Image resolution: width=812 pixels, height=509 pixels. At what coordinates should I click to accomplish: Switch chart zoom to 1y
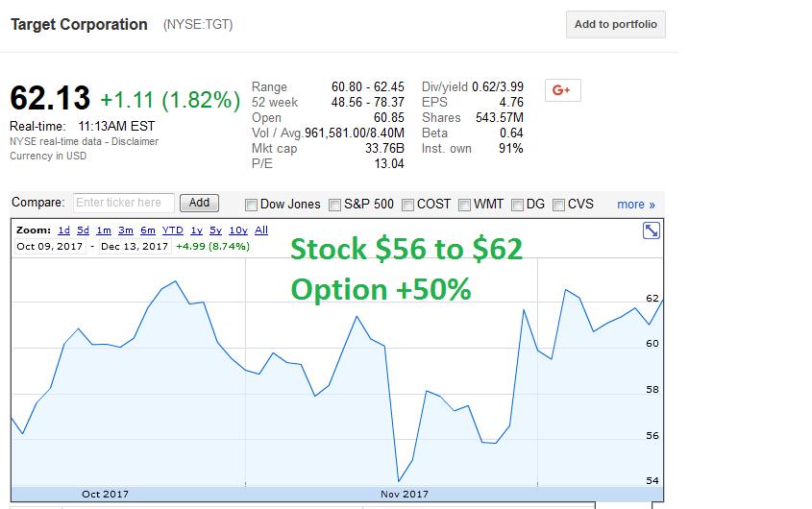click(x=196, y=230)
